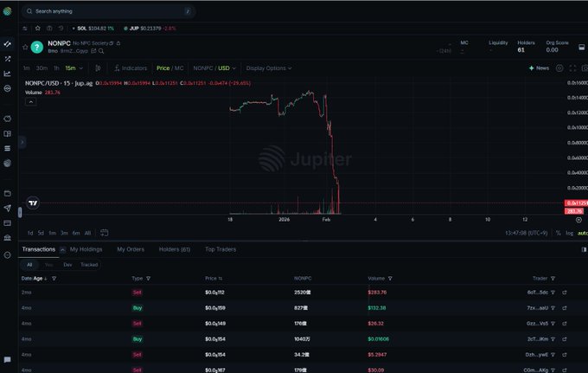Viewport: 588px width, 373px height.
Task: Enter chart fullscreen mode
Action: (x=572, y=68)
